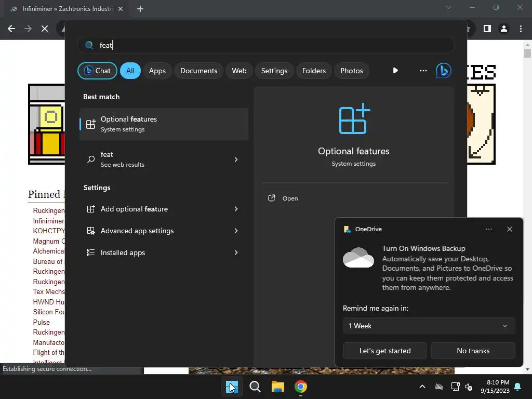This screenshot has width=532, height=399.
Task: Open Add optional feature setting
Action: (x=164, y=209)
